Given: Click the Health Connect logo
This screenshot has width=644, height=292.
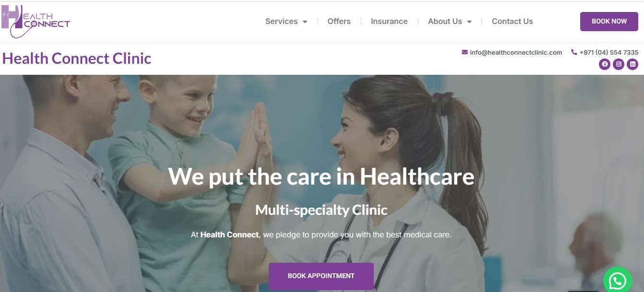Looking at the screenshot, I should (x=36, y=22).
